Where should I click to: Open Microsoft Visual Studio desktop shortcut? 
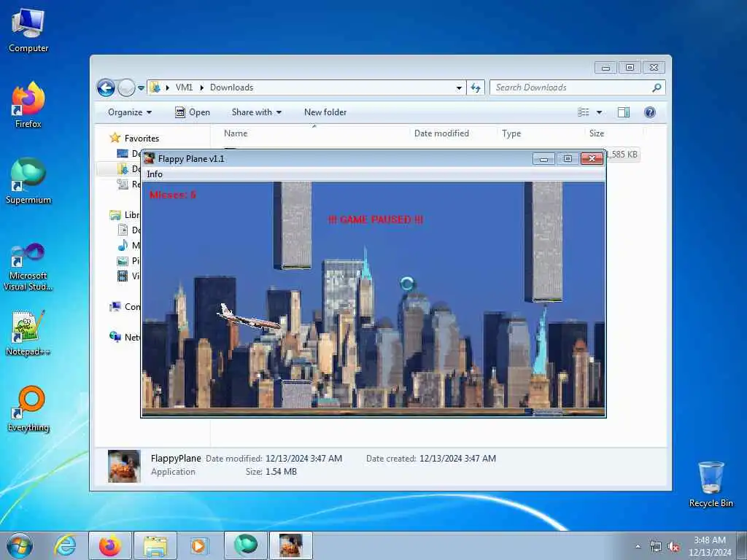(x=28, y=267)
